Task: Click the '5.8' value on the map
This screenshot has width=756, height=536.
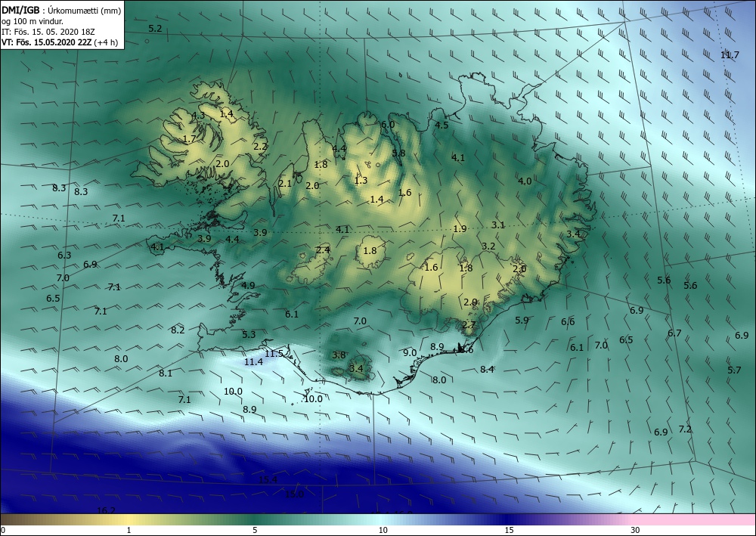Action: coord(398,153)
